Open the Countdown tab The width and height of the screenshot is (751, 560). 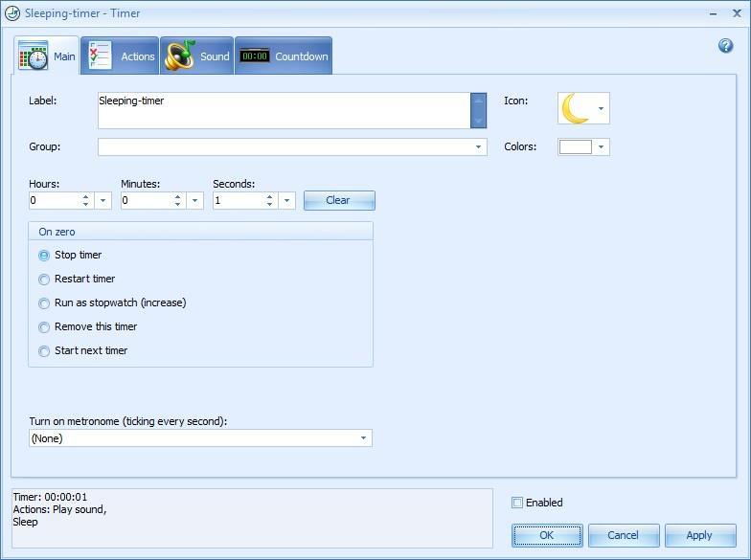pyautogui.click(x=284, y=56)
